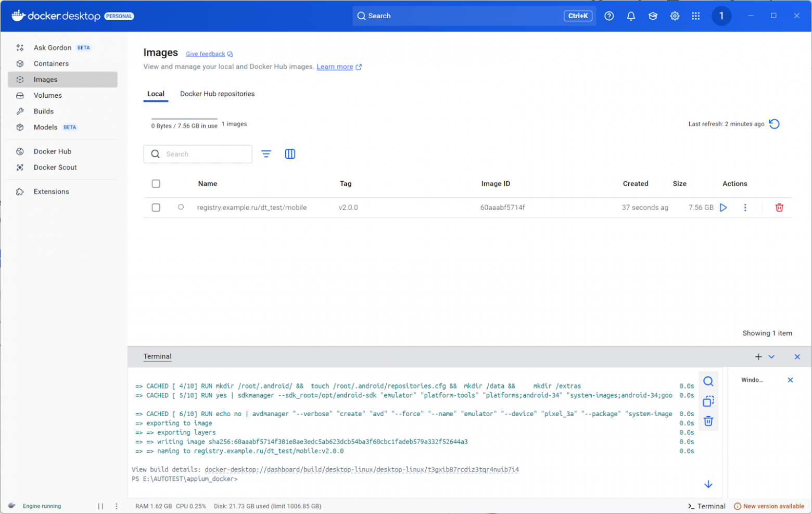Click the PowerShell prompt line in terminal
This screenshot has width=812, height=514.
coord(185,479)
